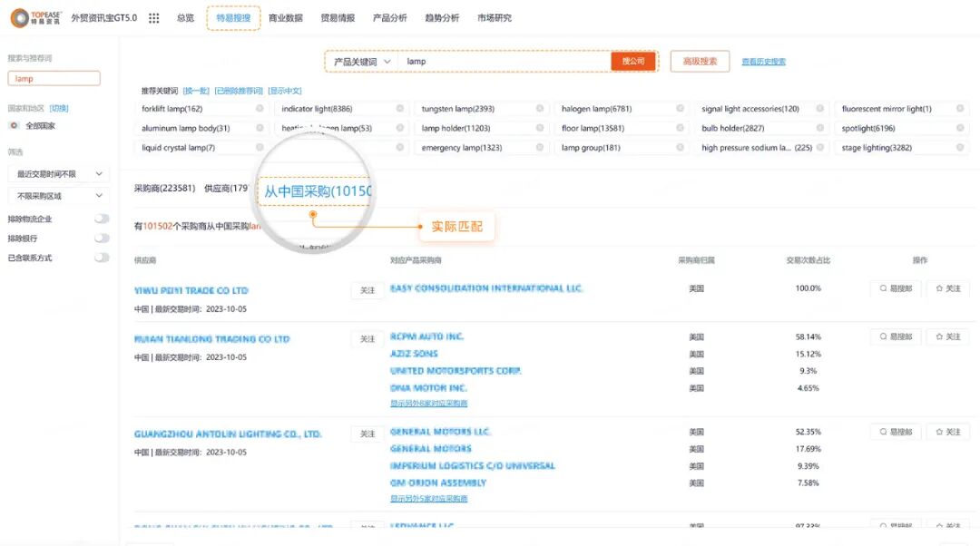This screenshot has width=980, height=546.
Task: Follow supplier YIWU PEIYI TRADE via 关注
Action: click(367, 290)
